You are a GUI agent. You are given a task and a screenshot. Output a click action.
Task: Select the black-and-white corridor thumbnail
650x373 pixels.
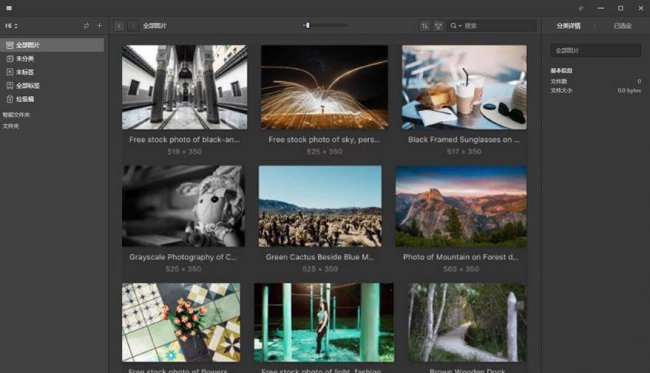click(184, 87)
